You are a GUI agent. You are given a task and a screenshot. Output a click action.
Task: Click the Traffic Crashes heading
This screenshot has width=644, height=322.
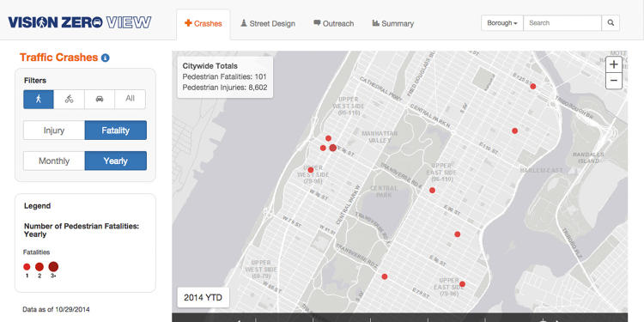coord(58,58)
